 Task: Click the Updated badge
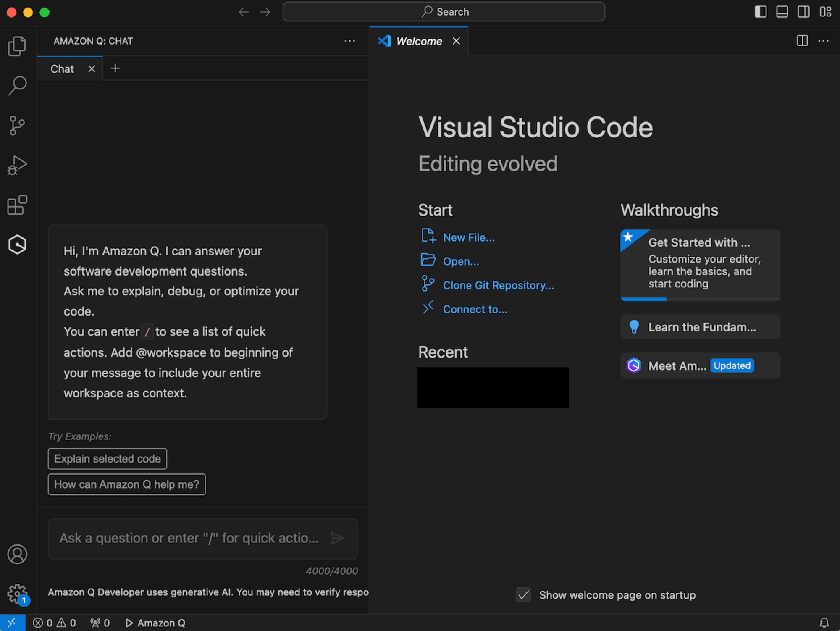click(x=732, y=365)
